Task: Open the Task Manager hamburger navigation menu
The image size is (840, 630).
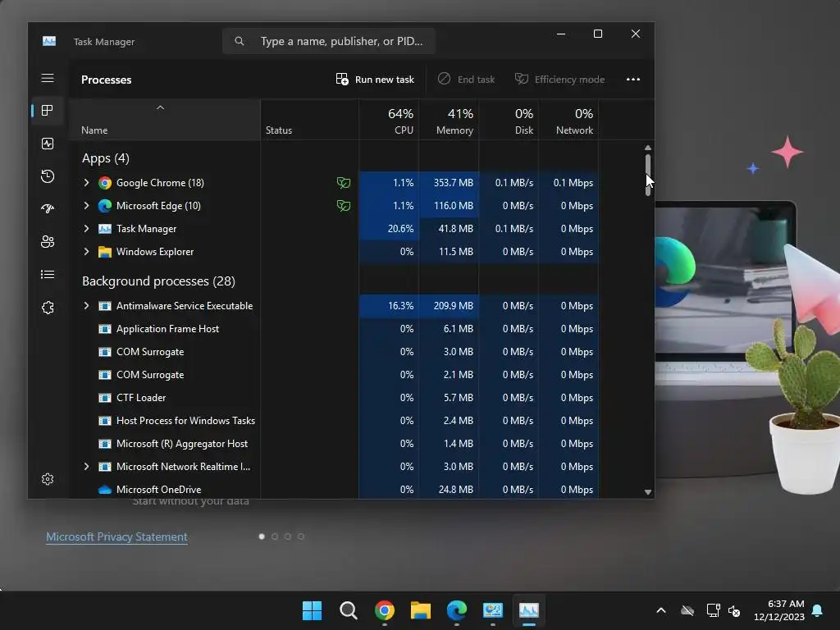Action: click(x=48, y=78)
